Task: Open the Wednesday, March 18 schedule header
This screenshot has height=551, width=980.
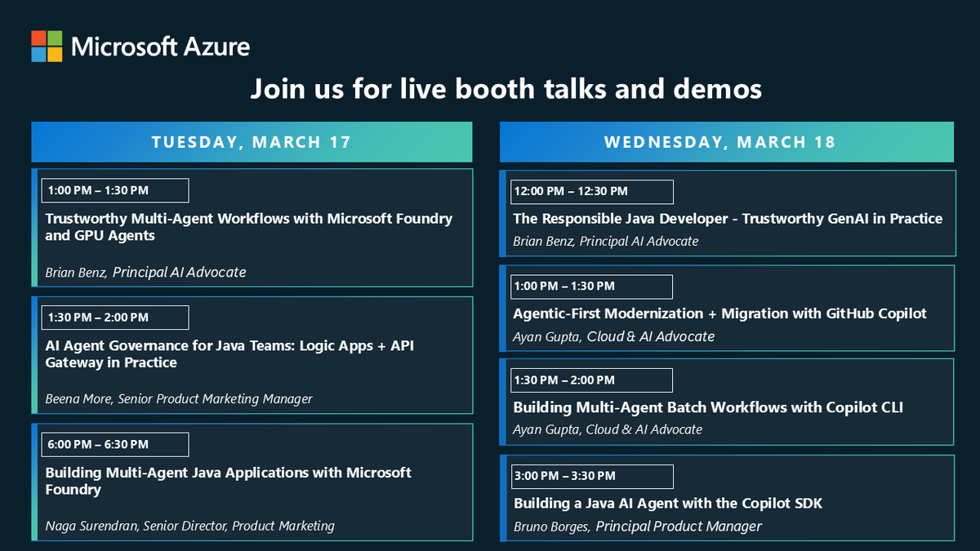Action: pos(727,141)
